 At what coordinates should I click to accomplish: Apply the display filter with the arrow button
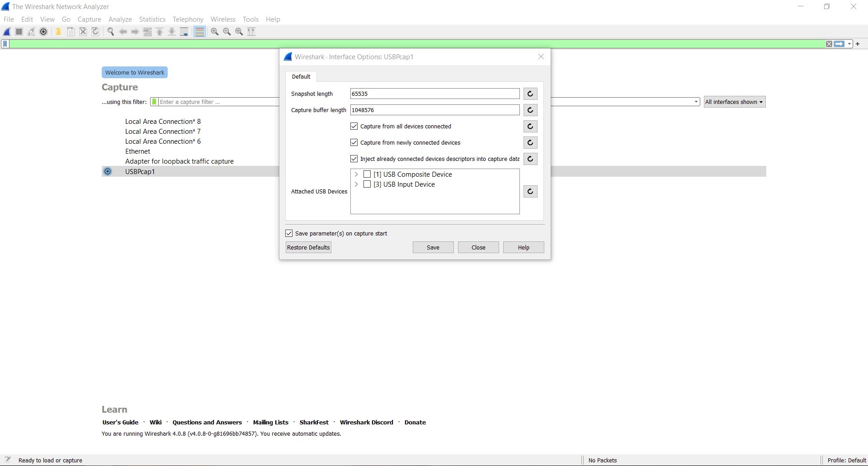[x=840, y=44]
